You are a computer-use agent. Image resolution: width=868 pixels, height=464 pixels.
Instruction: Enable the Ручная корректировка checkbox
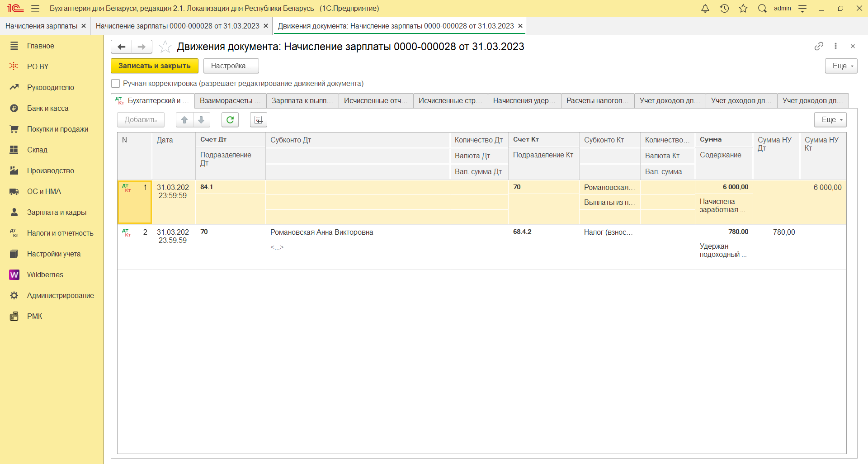116,84
